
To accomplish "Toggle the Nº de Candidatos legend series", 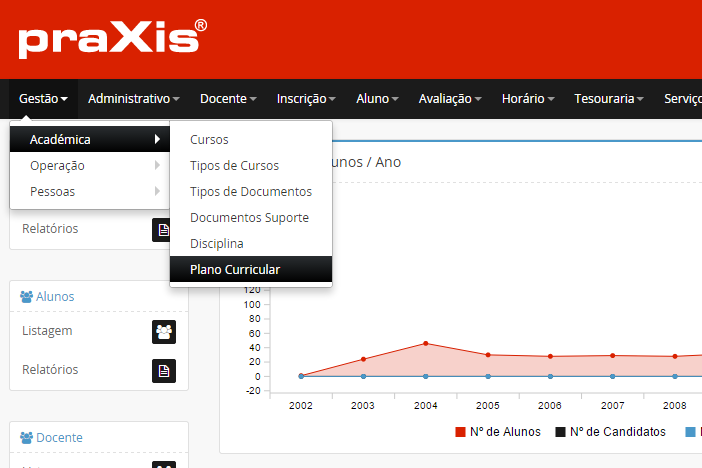I will [x=610, y=432].
